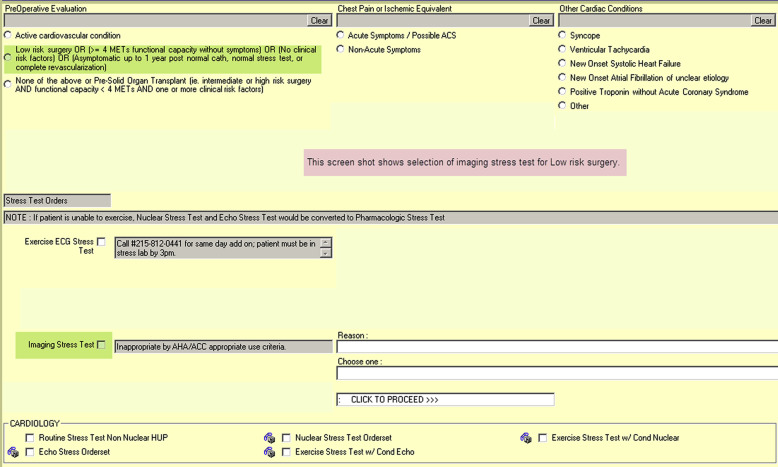Click icon next to Exercise Stress Test w/ Cond Echo

(270, 452)
